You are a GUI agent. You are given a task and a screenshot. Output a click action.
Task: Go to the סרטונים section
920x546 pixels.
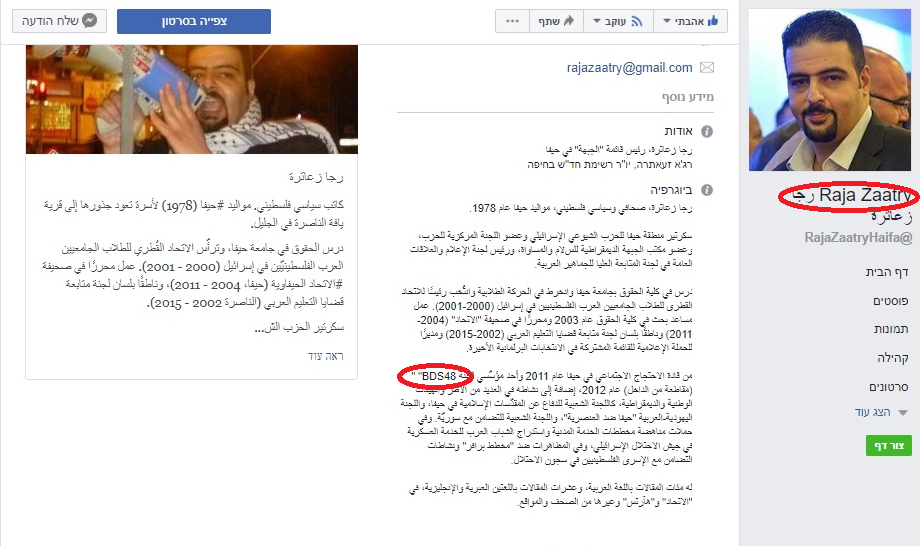888,386
